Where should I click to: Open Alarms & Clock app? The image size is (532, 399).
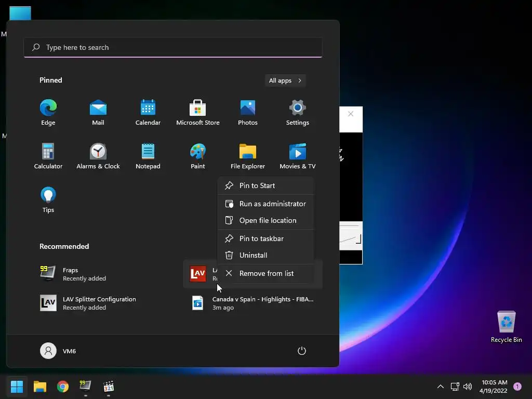pos(98,156)
